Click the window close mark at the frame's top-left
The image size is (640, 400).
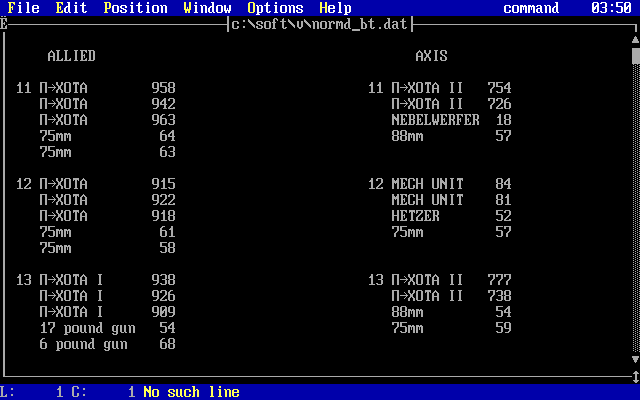click(x=3, y=24)
